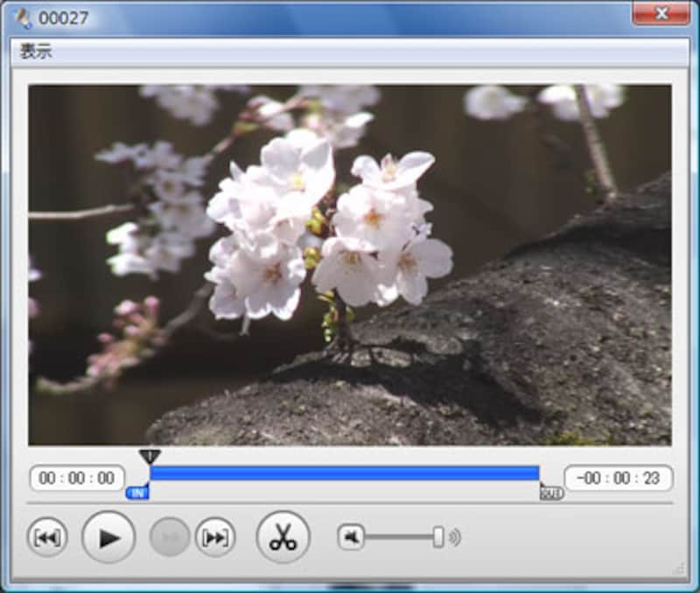Screen dimensions: 700x593
Task: Click the loud speaker icon right of slider
Action: (x=454, y=537)
